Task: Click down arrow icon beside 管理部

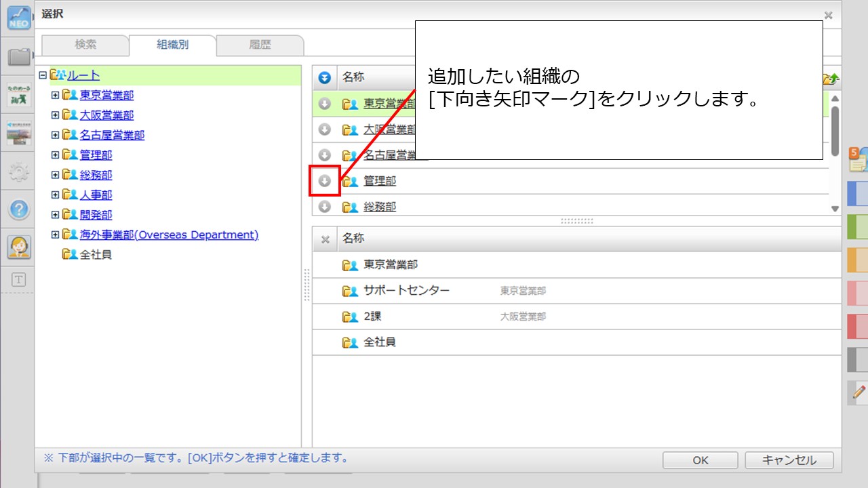Action: pyautogui.click(x=325, y=181)
